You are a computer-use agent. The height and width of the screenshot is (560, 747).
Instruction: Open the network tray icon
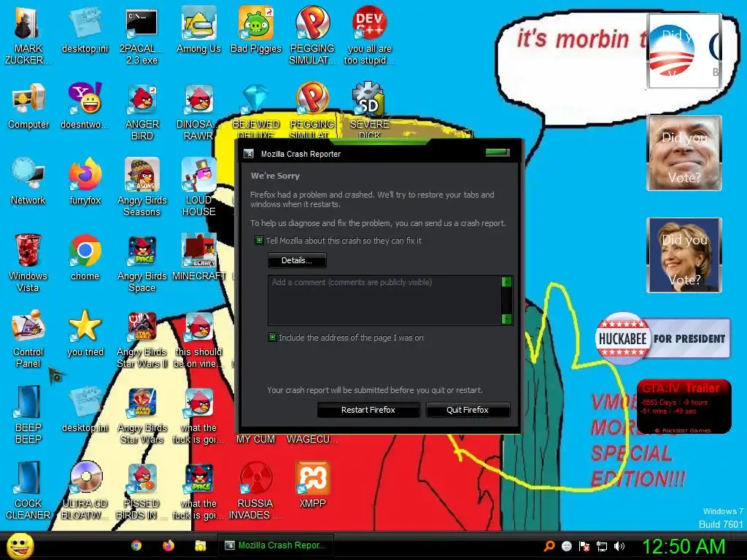602,546
